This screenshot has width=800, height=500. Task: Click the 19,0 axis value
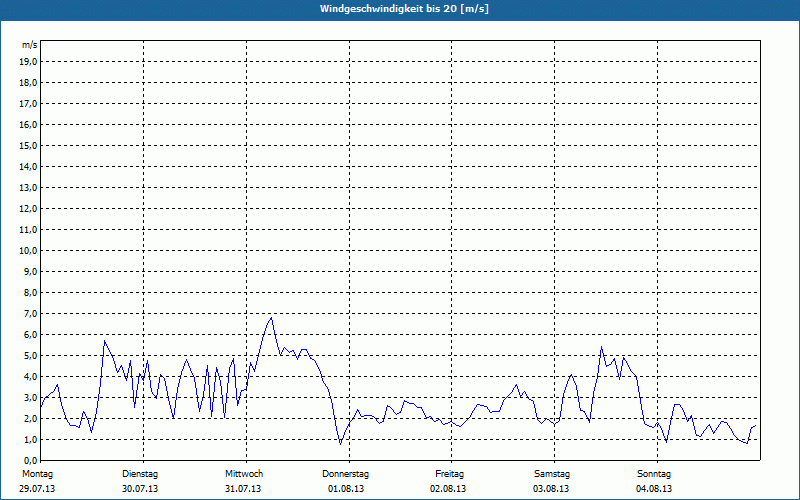pos(29,62)
